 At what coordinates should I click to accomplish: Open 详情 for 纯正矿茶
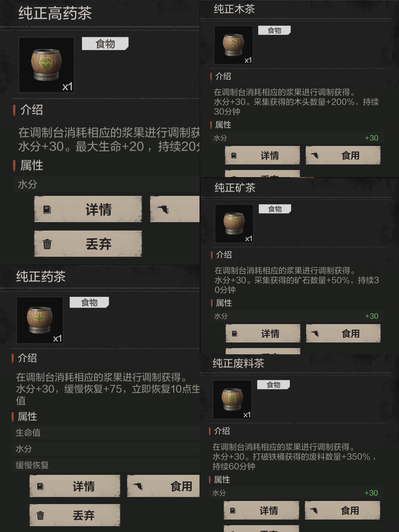pos(263,333)
